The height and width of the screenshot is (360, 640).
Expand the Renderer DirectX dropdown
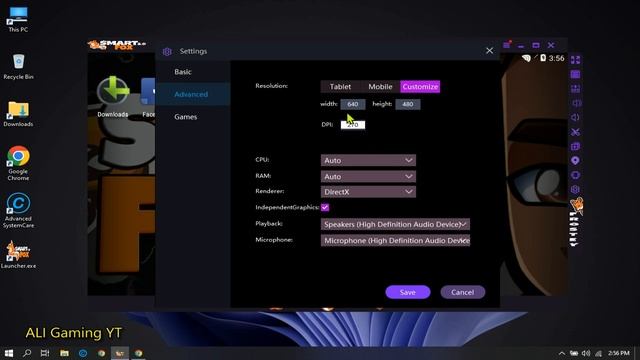tap(368, 192)
